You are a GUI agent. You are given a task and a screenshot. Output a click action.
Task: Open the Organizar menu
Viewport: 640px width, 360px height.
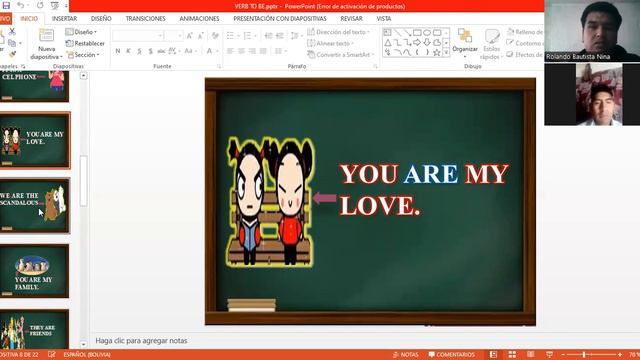pos(464,42)
